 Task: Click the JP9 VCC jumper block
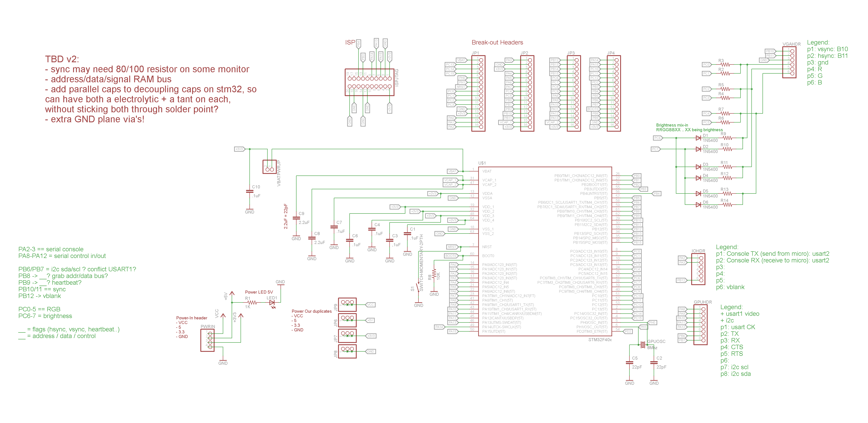[347, 305]
